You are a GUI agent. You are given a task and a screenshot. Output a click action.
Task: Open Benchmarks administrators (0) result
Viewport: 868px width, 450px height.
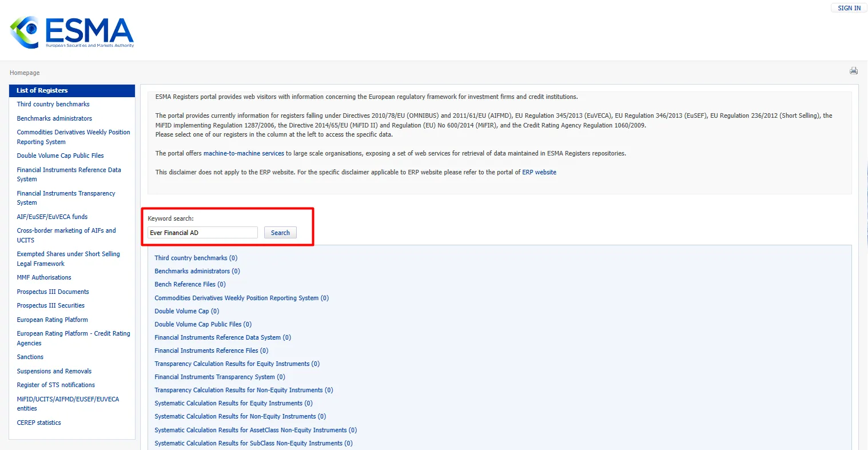point(197,271)
